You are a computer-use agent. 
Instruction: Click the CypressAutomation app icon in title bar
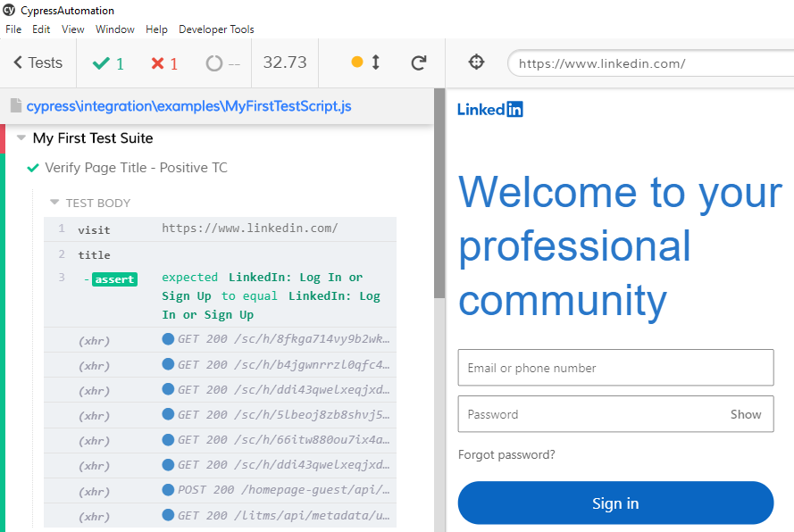coord(9,10)
